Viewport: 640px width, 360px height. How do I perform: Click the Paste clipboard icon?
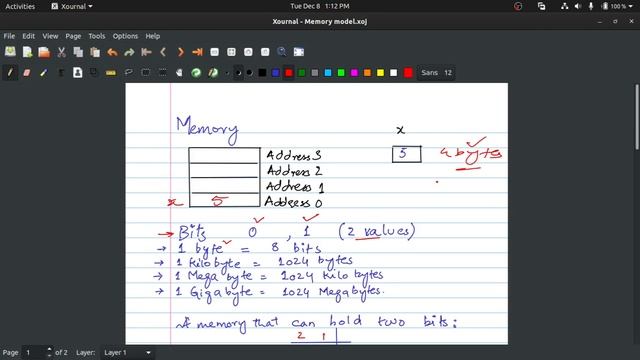coord(95,52)
